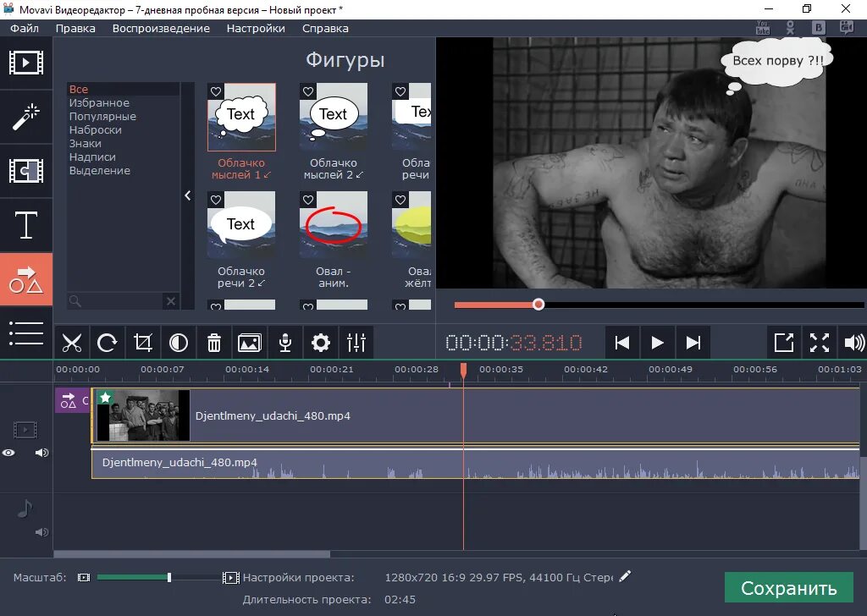
Task: Toggle video track visibility eye
Action: tap(8, 453)
